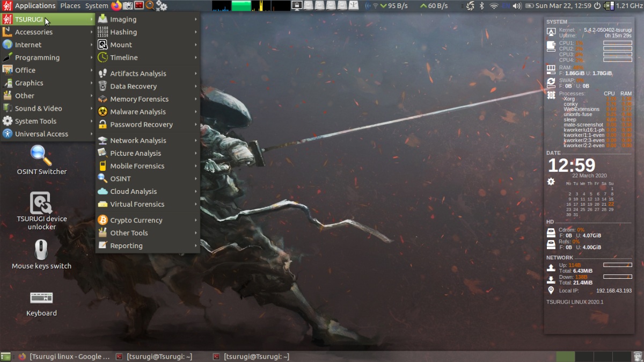Screen dimensions: 644x362
Task: Click the Mobile Forensics phone icon
Action: click(103, 166)
